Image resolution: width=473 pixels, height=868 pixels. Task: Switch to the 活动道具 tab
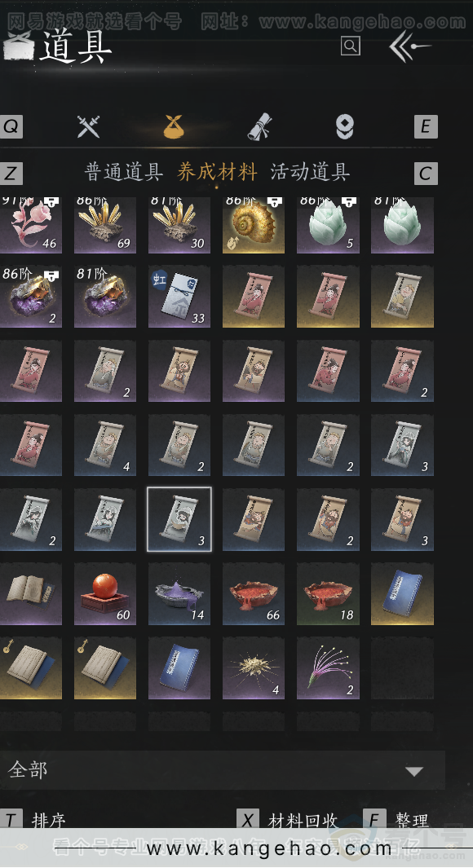pos(310,172)
